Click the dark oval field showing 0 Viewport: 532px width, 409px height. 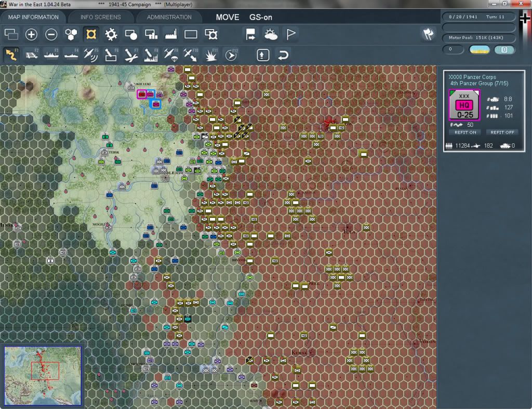pos(453,49)
